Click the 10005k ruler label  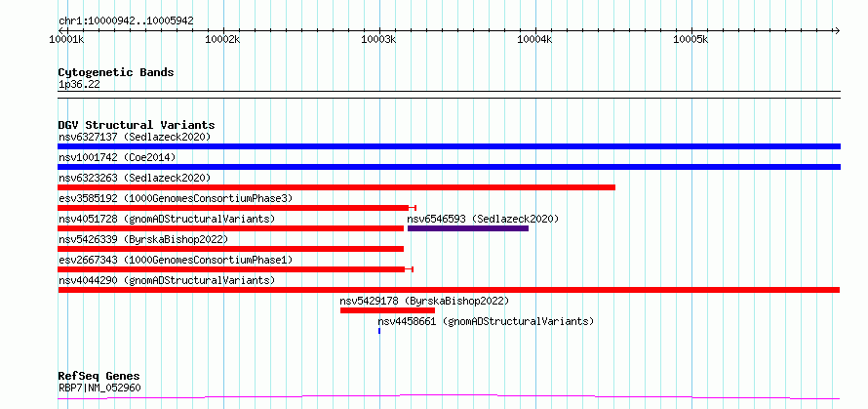tap(690, 40)
